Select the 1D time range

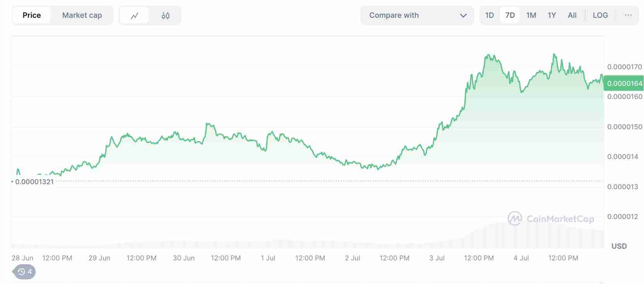490,15
